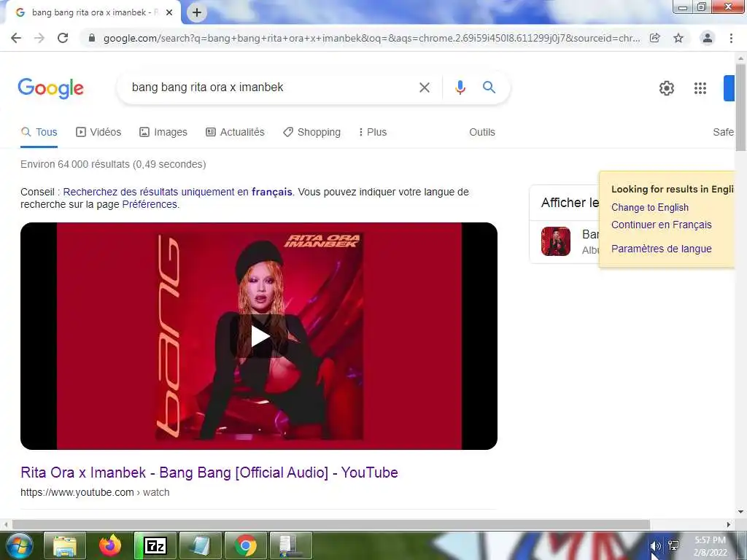Choose Continuer en Français
The height and width of the screenshot is (560, 747).
pos(661,225)
